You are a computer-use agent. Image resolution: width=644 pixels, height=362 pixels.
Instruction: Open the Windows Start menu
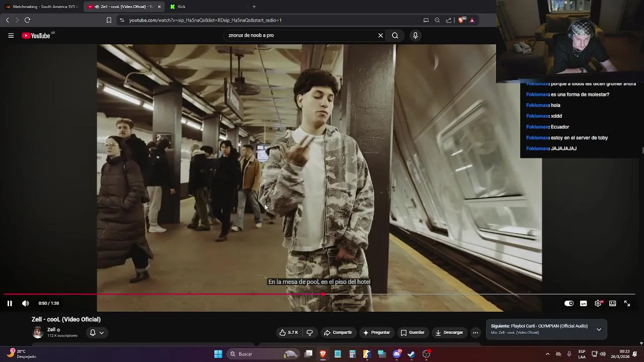(218, 354)
